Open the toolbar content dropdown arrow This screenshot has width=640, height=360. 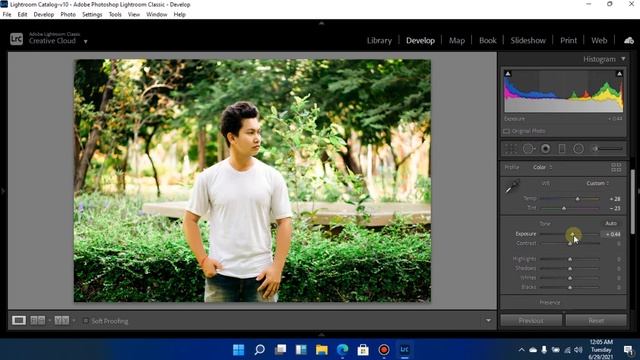coord(488,321)
